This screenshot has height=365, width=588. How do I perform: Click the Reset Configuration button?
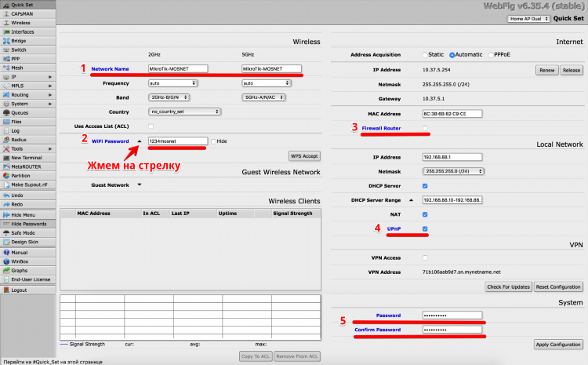[558, 287]
